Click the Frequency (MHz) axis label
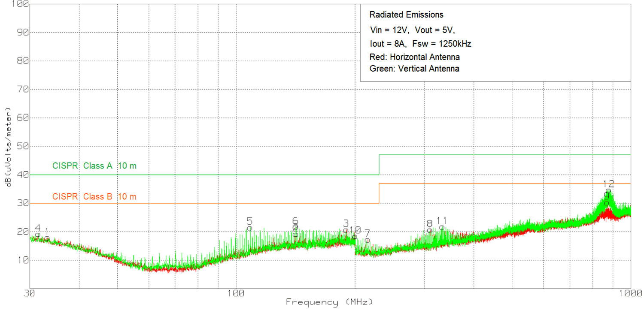 [x=329, y=302]
